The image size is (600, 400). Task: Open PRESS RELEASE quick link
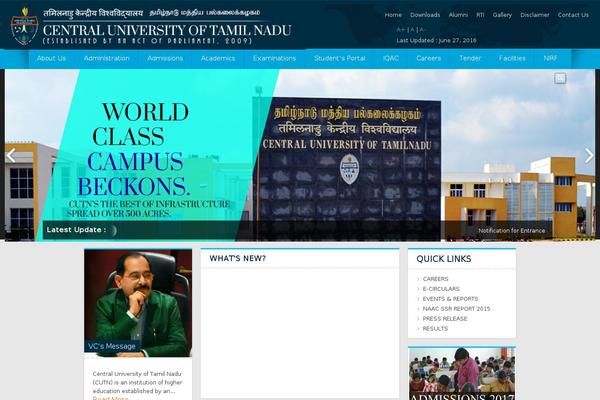(x=445, y=318)
